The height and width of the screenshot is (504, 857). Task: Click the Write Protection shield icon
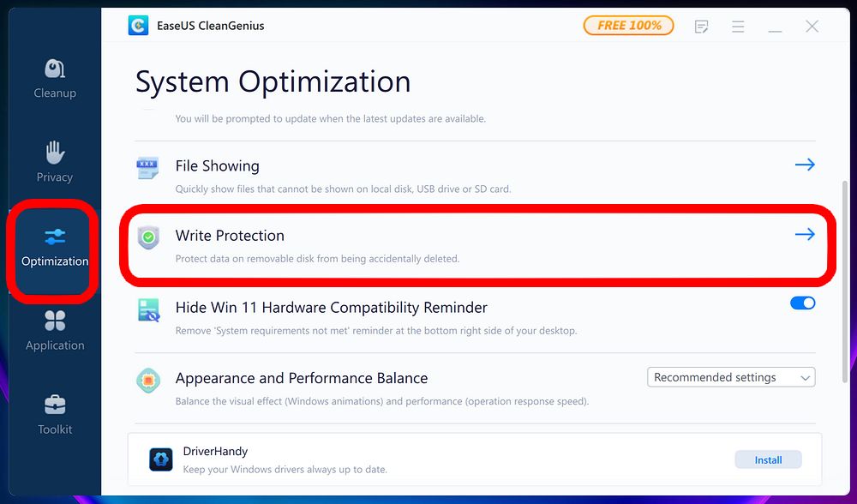(x=148, y=237)
